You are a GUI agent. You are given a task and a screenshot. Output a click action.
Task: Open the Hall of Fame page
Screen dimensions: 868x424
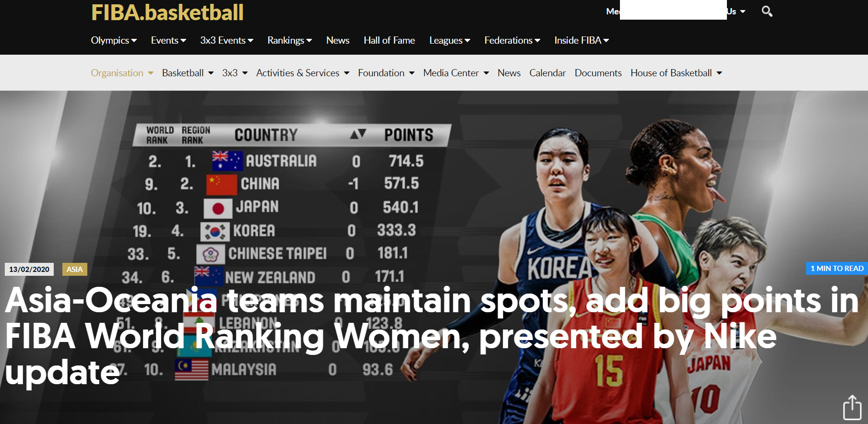click(389, 40)
